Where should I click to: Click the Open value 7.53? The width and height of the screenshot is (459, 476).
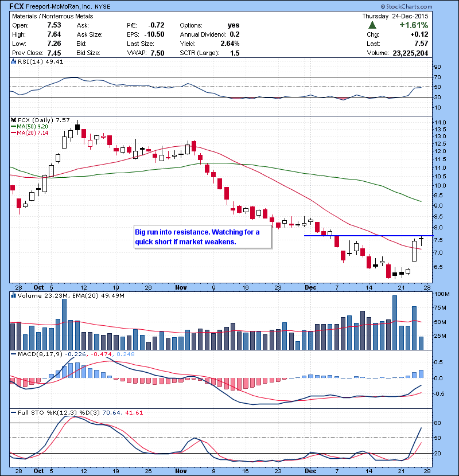[54, 25]
